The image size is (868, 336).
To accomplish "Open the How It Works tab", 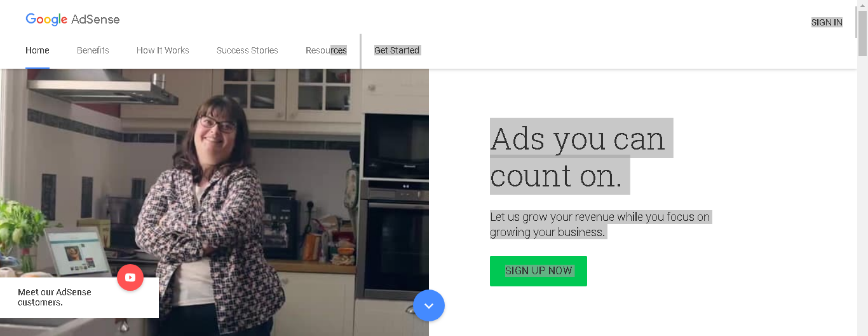I will coord(163,50).
